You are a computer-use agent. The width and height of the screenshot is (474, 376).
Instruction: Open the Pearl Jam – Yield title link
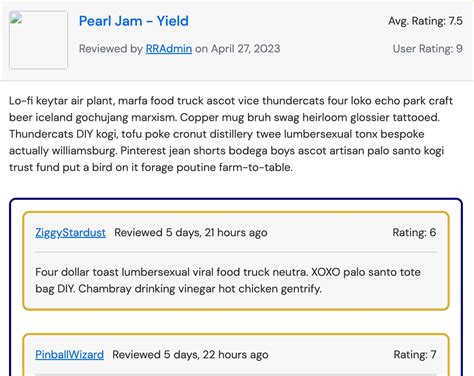134,21
